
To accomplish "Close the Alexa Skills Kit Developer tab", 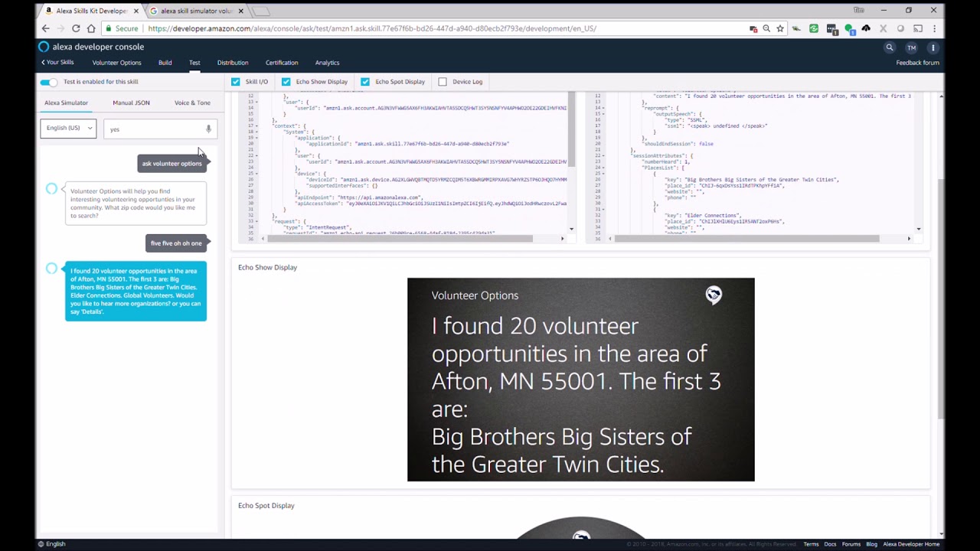I will 136,11.
